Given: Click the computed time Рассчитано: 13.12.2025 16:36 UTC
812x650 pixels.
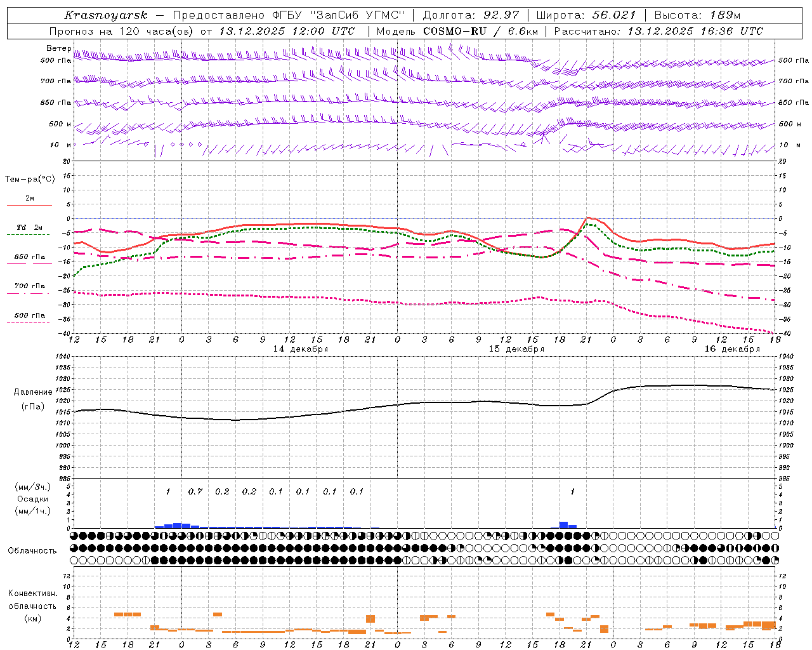Looking at the screenshot, I should coord(658,31).
